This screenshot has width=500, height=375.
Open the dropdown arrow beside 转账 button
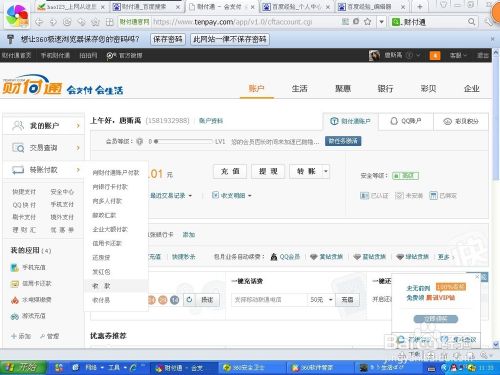(x=326, y=171)
